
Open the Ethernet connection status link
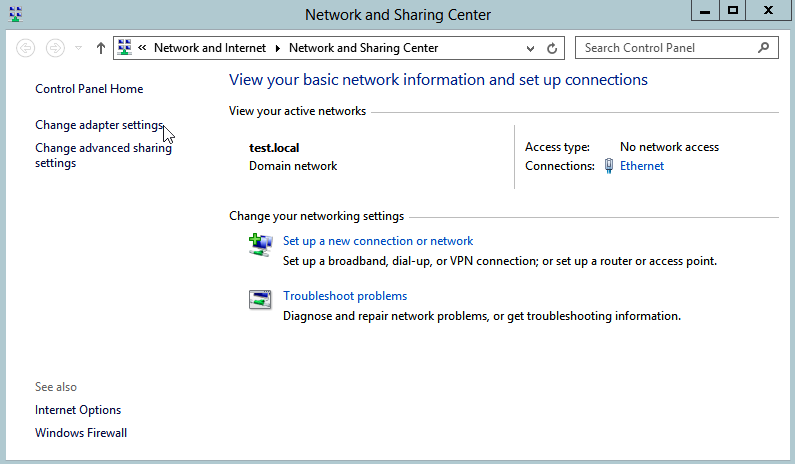(x=642, y=166)
